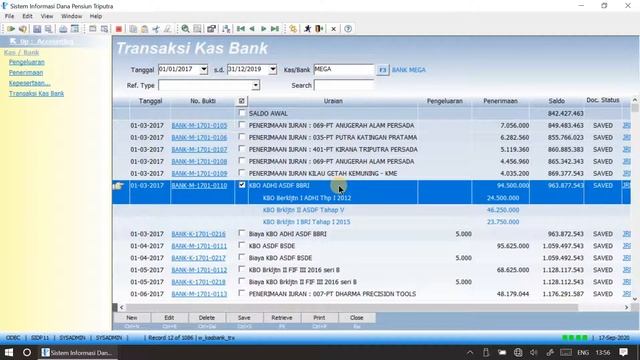Open the File menu

tap(9, 16)
